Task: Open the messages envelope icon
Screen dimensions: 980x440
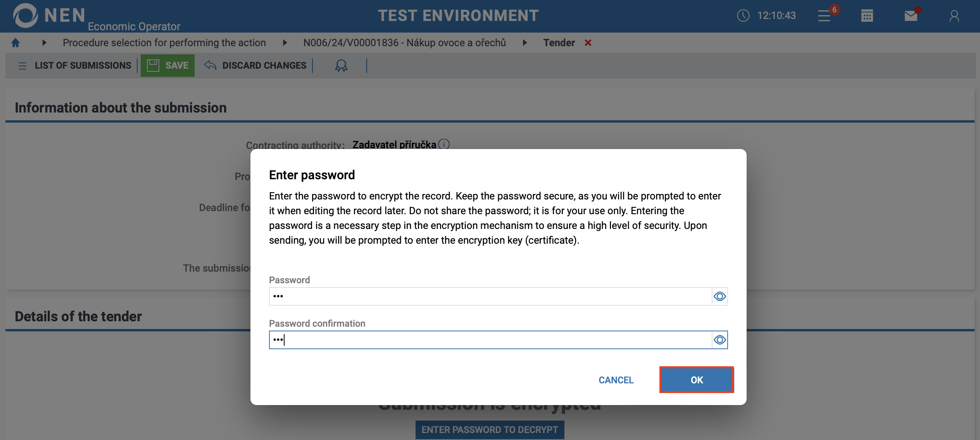Action: pyautogui.click(x=911, y=16)
